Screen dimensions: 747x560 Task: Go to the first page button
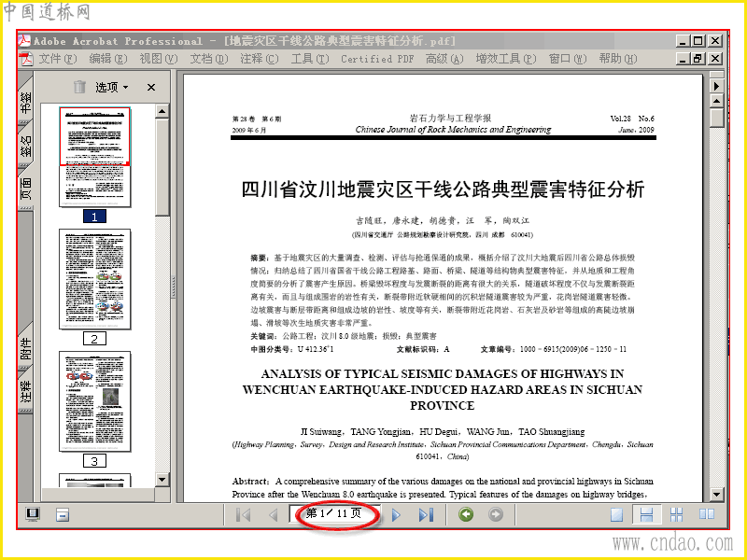click(x=243, y=515)
